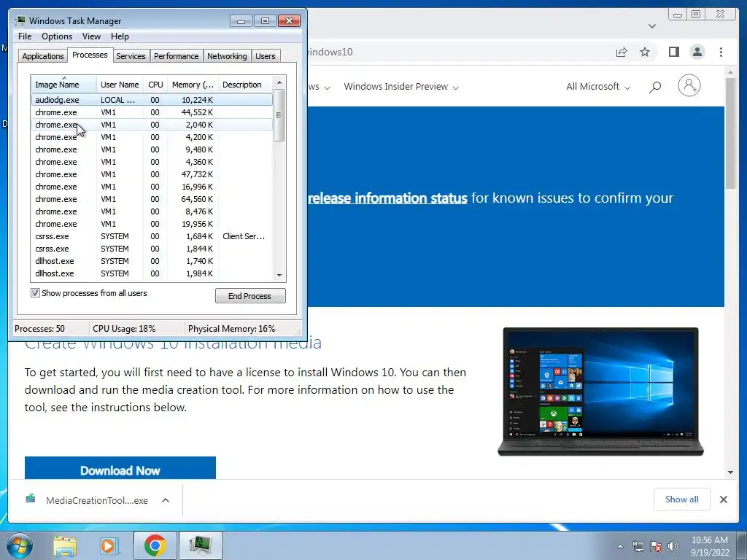
Task: Switch to the Performance tab
Action: click(176, 56)
